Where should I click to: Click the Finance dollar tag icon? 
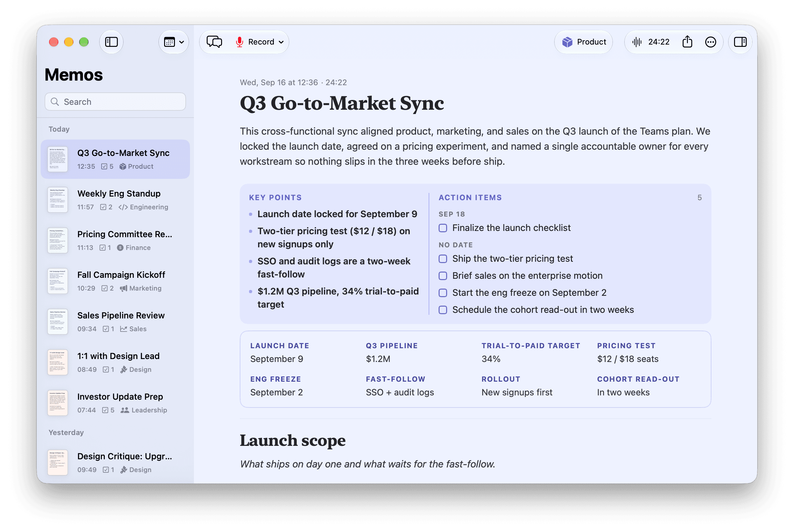(x=120, y=248)
